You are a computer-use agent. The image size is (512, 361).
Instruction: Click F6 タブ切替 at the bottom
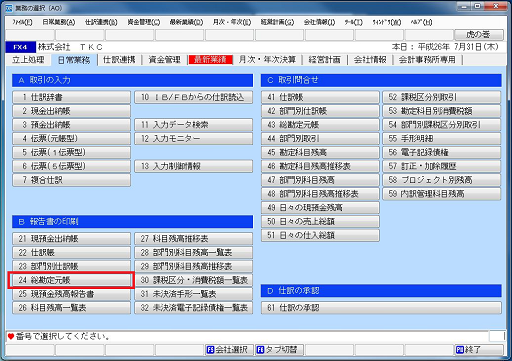tap(279, 350)
